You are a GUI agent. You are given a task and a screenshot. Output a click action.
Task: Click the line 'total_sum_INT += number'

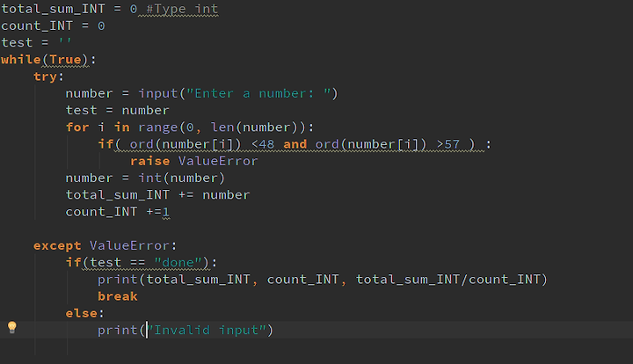click(158, 195)
